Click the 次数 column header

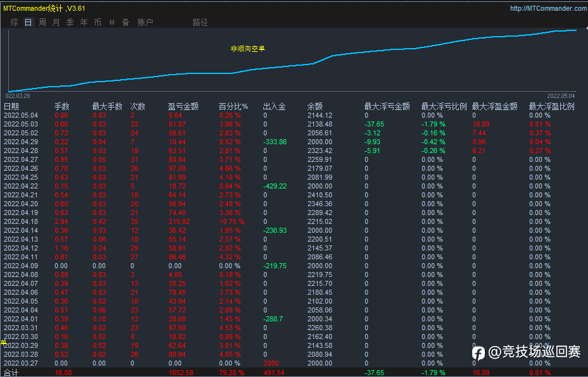[x=137, y=106]
